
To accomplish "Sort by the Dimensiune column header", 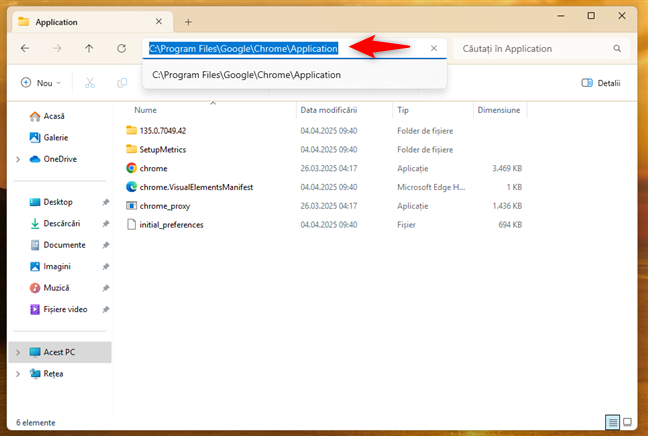I will pos(499,110).
